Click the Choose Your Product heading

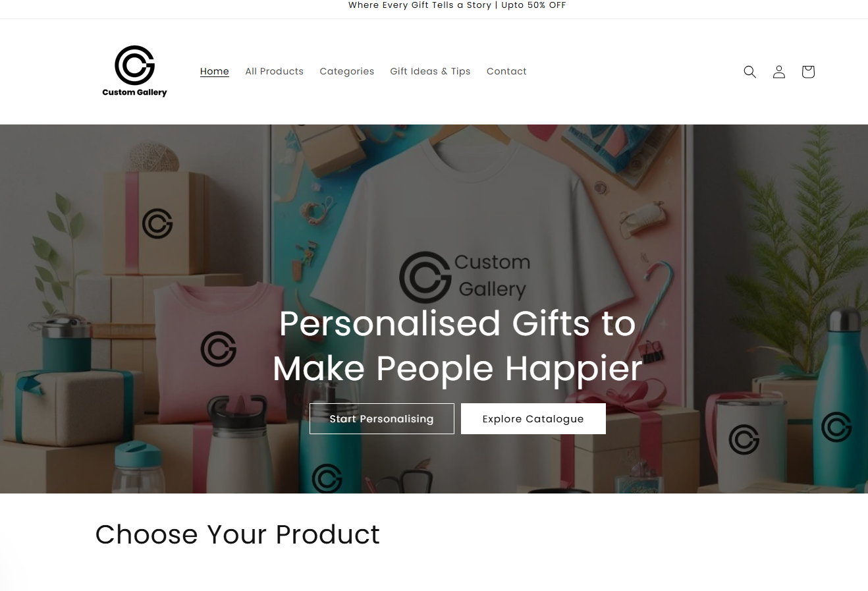tap(238, 534)
